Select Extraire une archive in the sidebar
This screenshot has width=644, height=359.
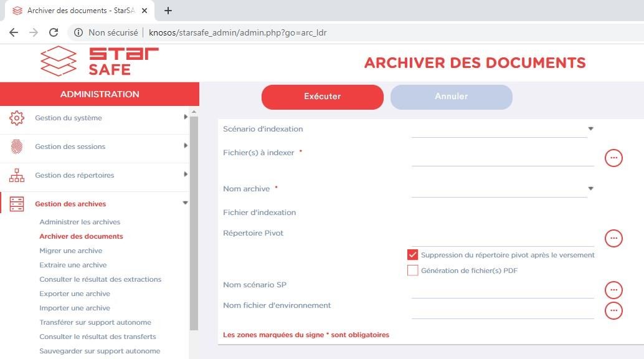point(73,265)
